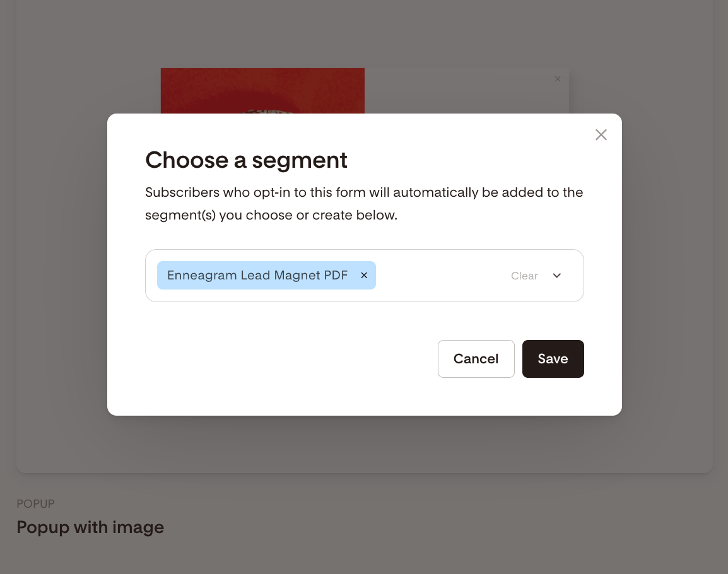Click the Choose a segment heading
The image size is (728, 574).
click(246, 160)
